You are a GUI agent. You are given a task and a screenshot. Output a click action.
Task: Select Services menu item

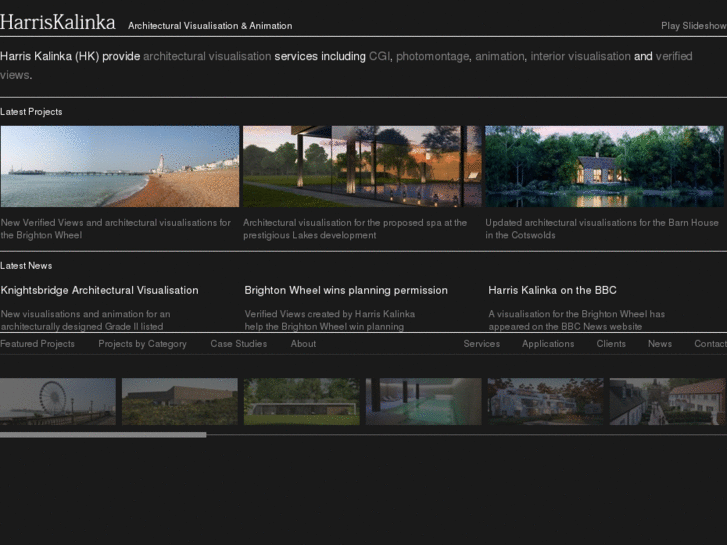(482, 344)
